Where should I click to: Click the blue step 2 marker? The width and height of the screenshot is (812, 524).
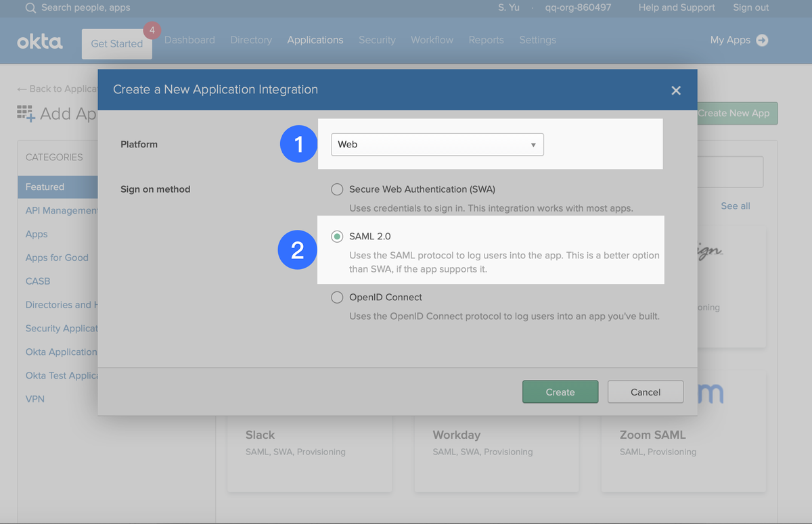click(x=297, y=250)
